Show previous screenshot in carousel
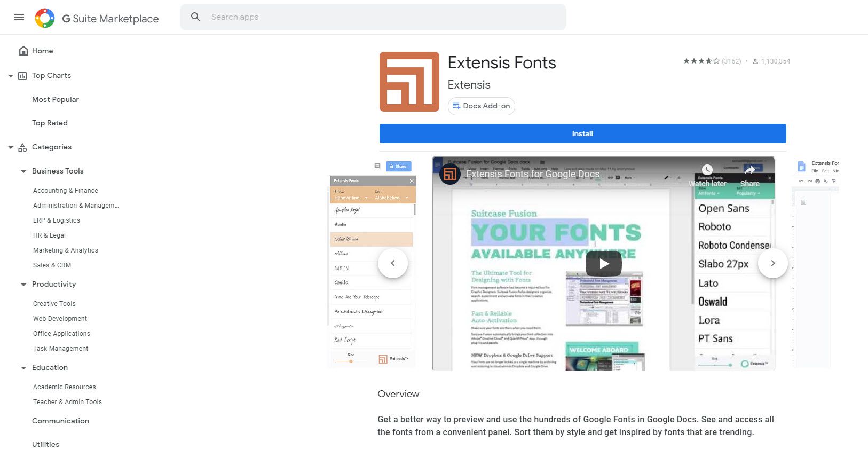This screenshot has width=868, height=449. pyautogui.click(x=393, y=263)
